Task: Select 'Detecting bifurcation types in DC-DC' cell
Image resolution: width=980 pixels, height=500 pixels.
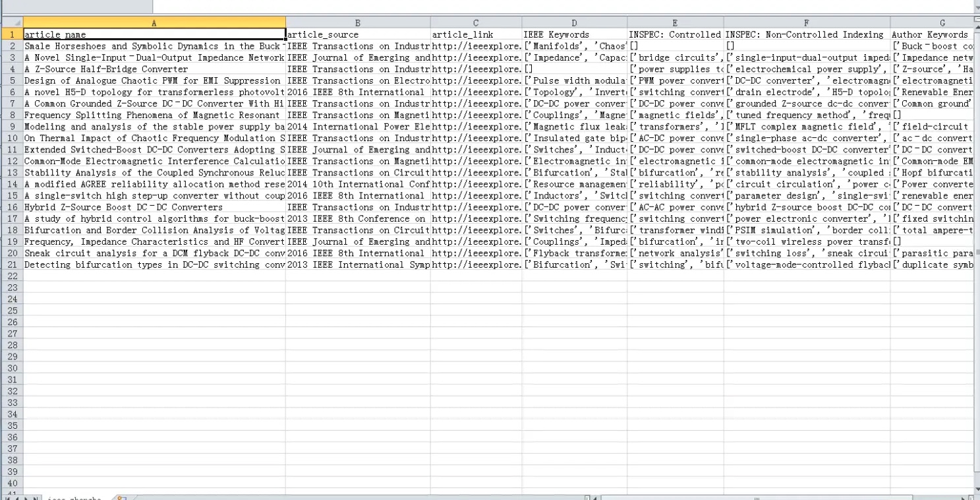Action: tap(154, 265)
